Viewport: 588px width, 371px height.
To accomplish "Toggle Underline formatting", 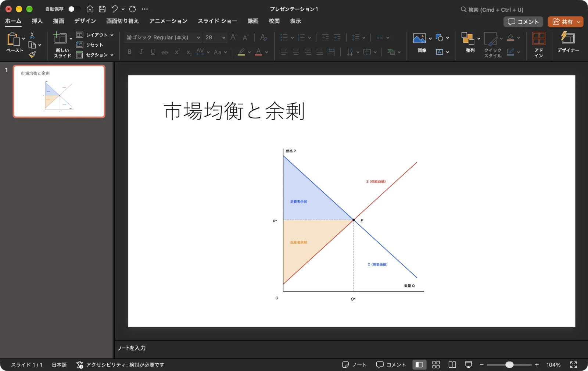I will click(153, 52).
